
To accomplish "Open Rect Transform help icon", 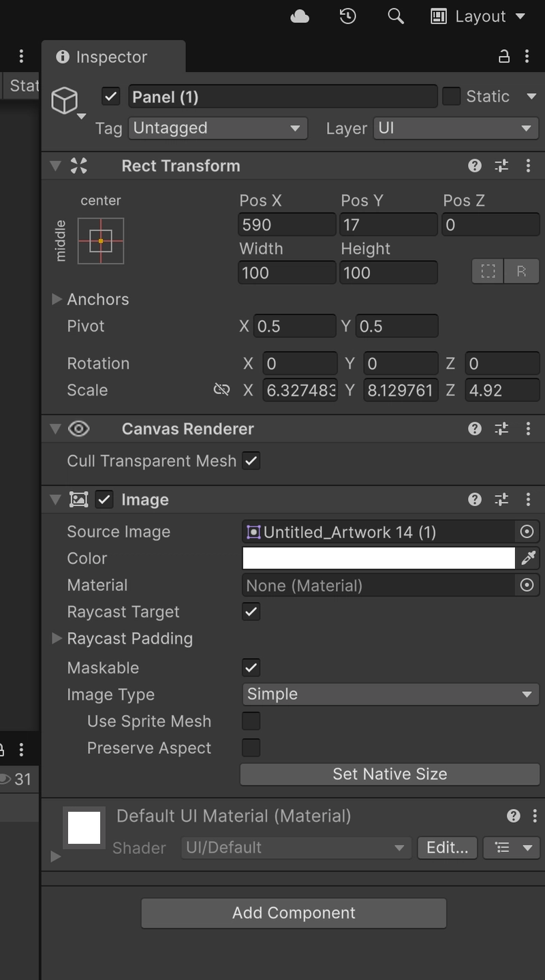I will point(475,165).
